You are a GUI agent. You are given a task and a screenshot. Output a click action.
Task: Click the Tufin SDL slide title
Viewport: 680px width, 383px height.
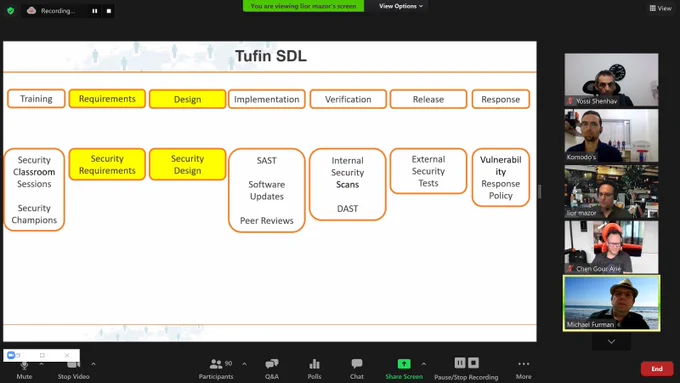pyautogui.click(x=271, y=56)
